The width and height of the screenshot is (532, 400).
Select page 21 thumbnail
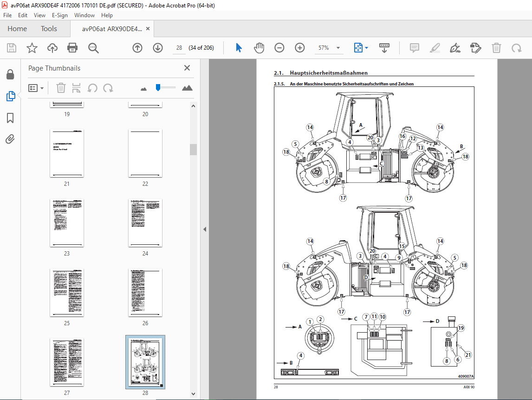point(67,153)
